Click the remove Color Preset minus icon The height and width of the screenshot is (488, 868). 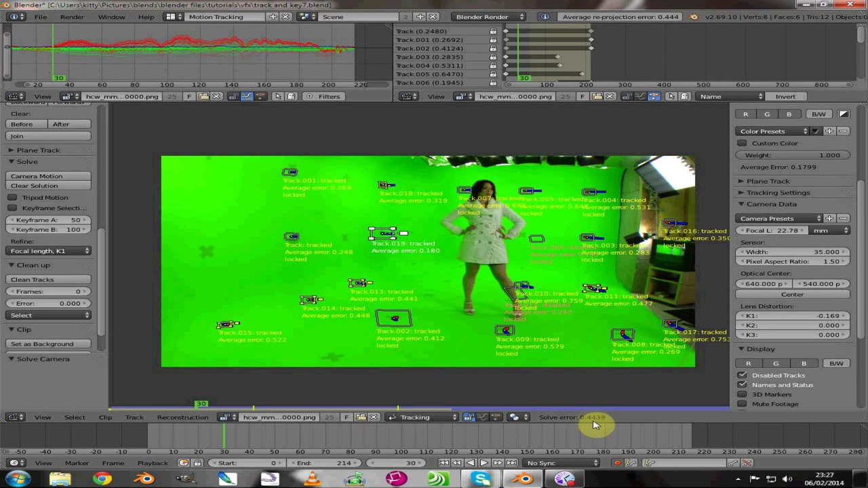[x=843, y=131]
